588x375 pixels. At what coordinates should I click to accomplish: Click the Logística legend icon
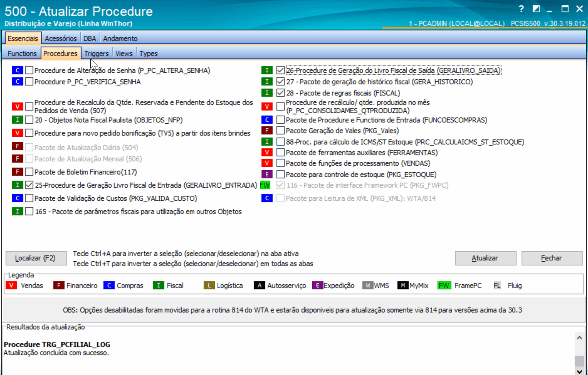point(209,286)
